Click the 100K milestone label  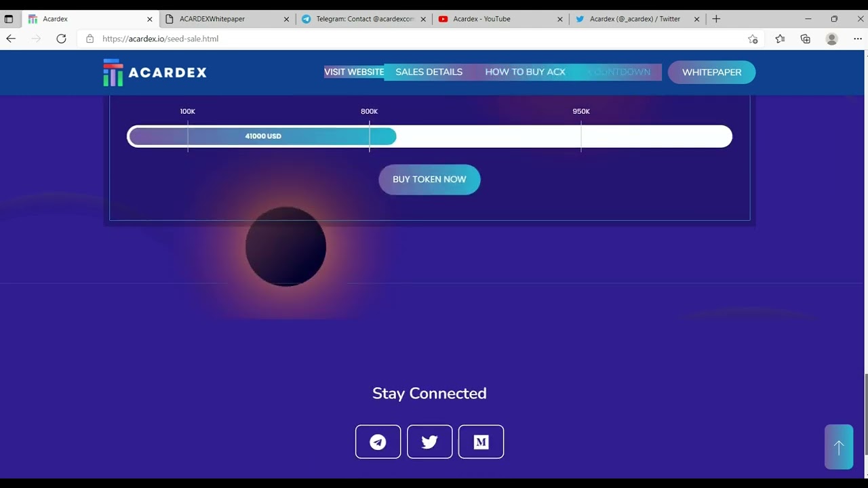tap(188, 111)
